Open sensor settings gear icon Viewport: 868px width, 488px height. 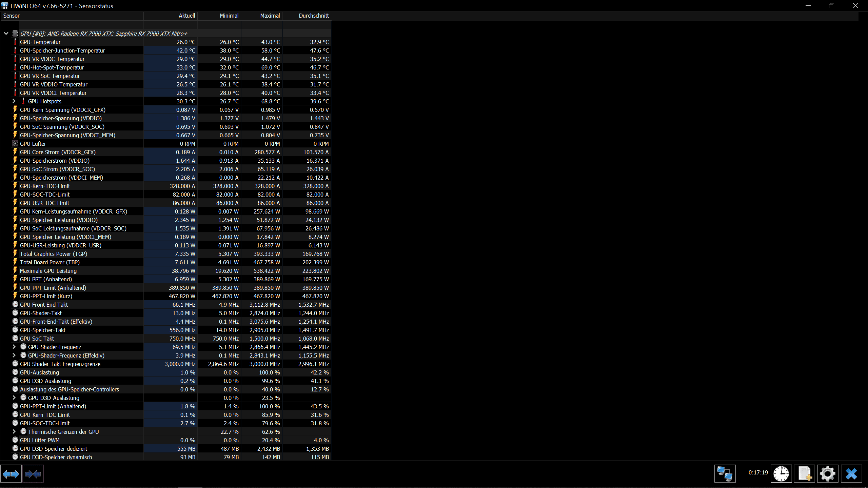coord(827,474)
